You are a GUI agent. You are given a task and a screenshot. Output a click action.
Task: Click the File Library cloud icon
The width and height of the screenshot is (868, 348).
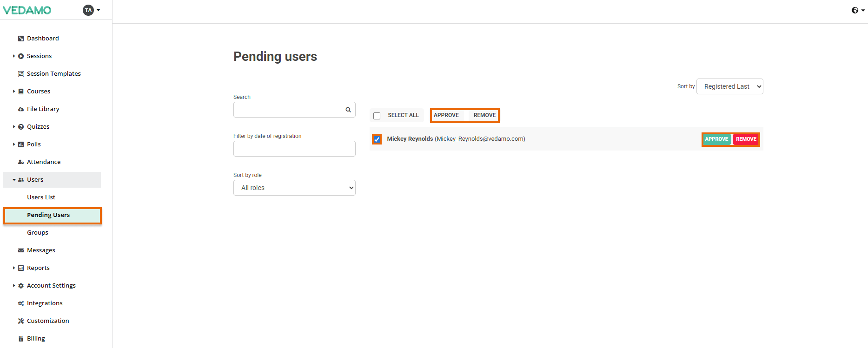click(x=21, y=109)
